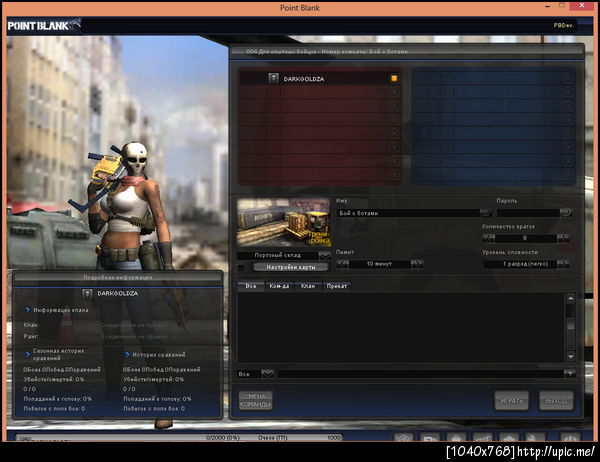Click the PBDev label in the top bar
The image size is (600, 462).
coord(563,25)
